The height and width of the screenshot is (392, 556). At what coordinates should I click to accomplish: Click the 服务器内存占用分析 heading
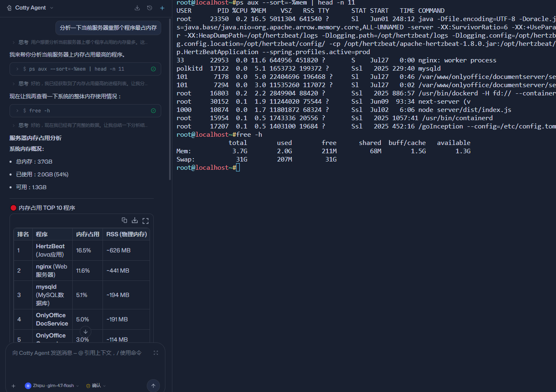coord(36,138)
